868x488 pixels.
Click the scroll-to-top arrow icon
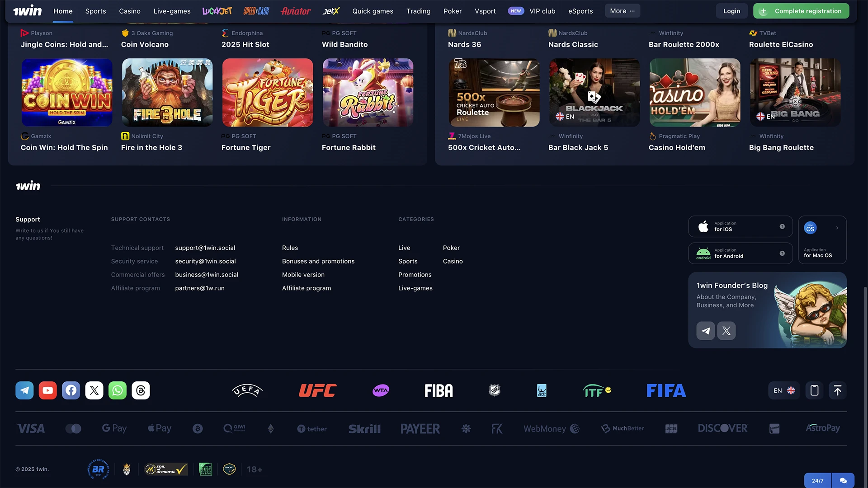click(838, 390)
